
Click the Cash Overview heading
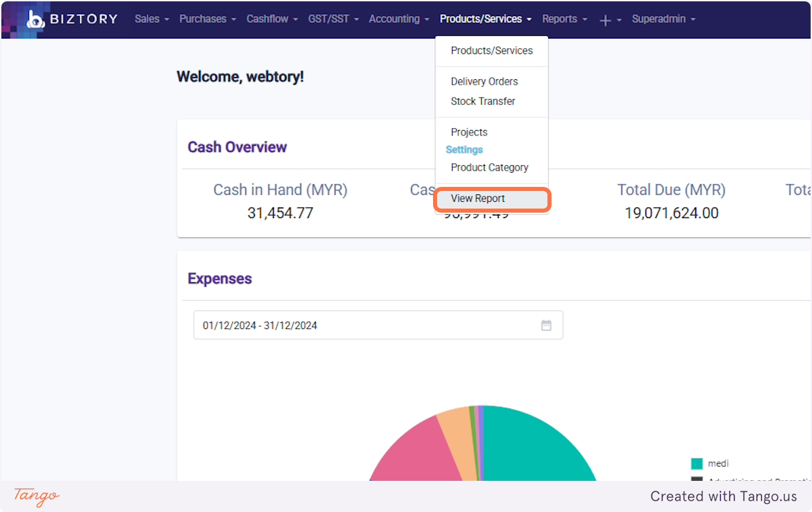tap(238, 147)
